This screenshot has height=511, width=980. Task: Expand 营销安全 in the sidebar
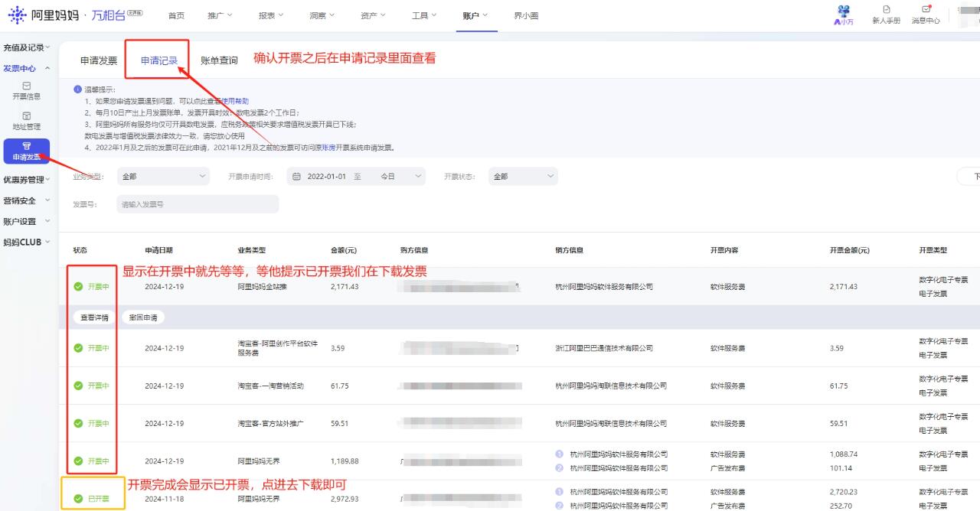[x=27, y=200]
